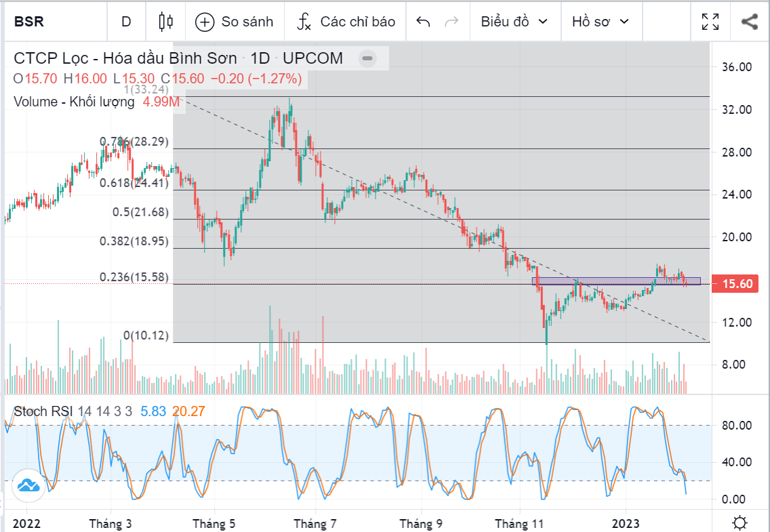The image size is (770, 532).
Task: Enter fullscreen mode
Action: [x=710, y=22]
